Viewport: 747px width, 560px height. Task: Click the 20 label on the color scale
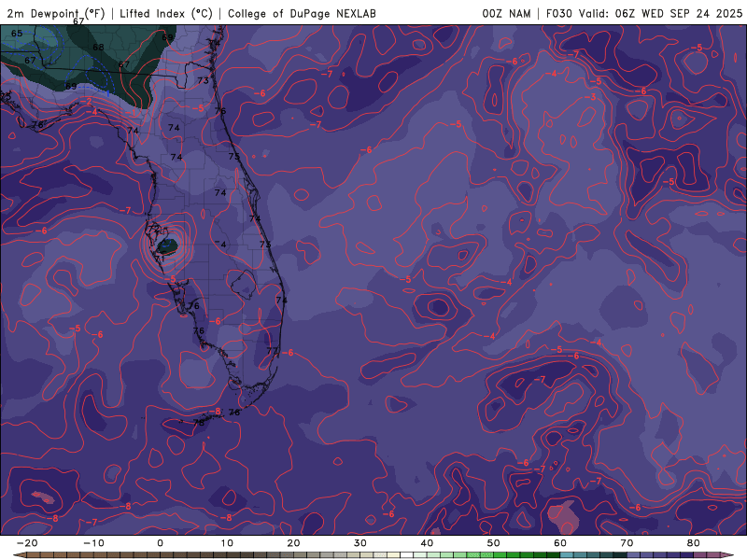293,543
